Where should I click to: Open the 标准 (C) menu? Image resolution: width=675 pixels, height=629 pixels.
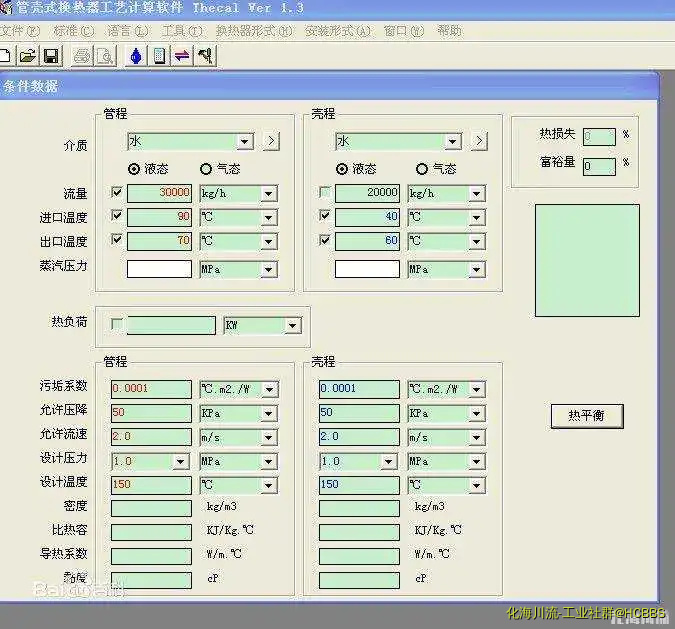point(73,31)
